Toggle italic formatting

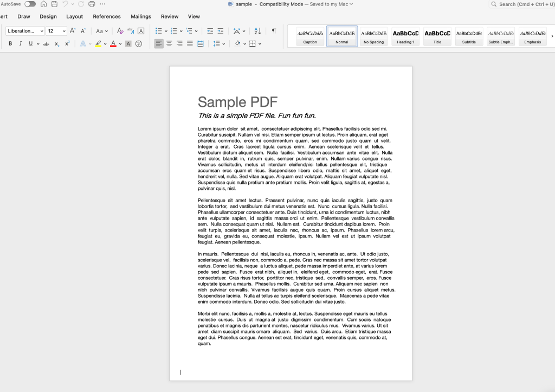coord(20,42)
